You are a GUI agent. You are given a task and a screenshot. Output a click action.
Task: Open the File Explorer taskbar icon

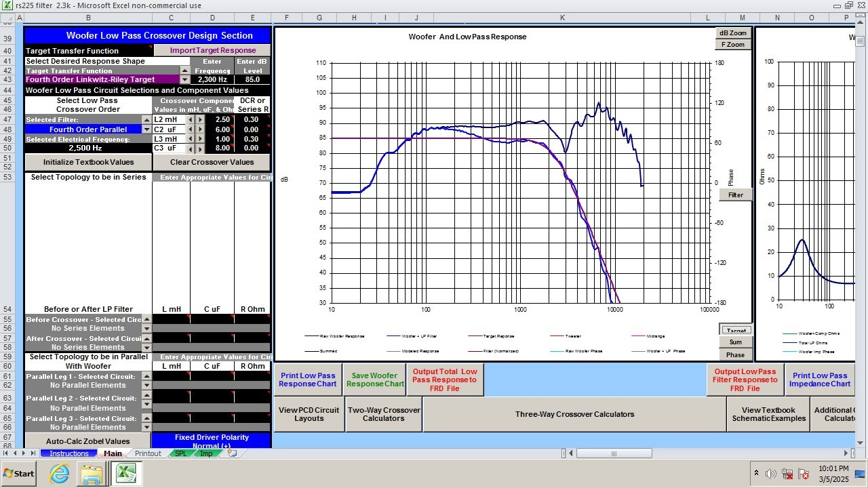tap(92, 473)
